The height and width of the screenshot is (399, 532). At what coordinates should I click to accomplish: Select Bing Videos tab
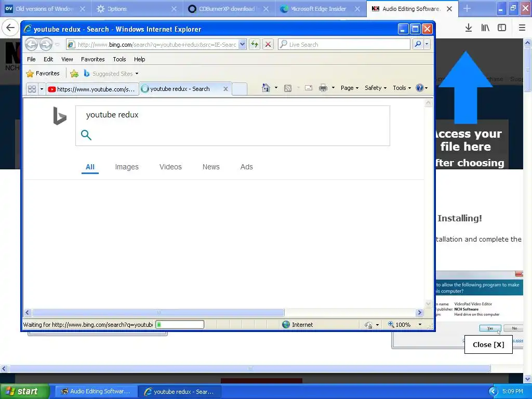(x=170, y=167)
